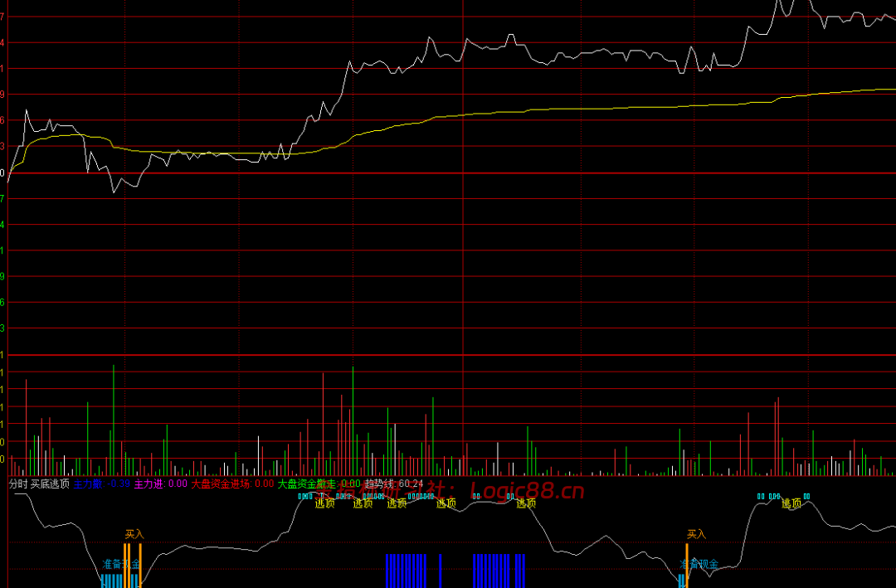Image resolution: width=896 pixels, height=588 pixels.
Task: Open the 分时 买底逃顶 indicator name
Action: tap(40, 484)
